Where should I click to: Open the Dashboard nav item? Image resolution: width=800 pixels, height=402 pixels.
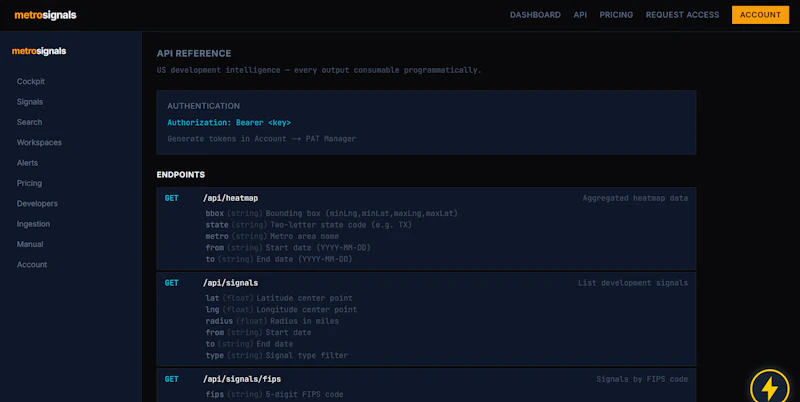click(x=535, y=15)
